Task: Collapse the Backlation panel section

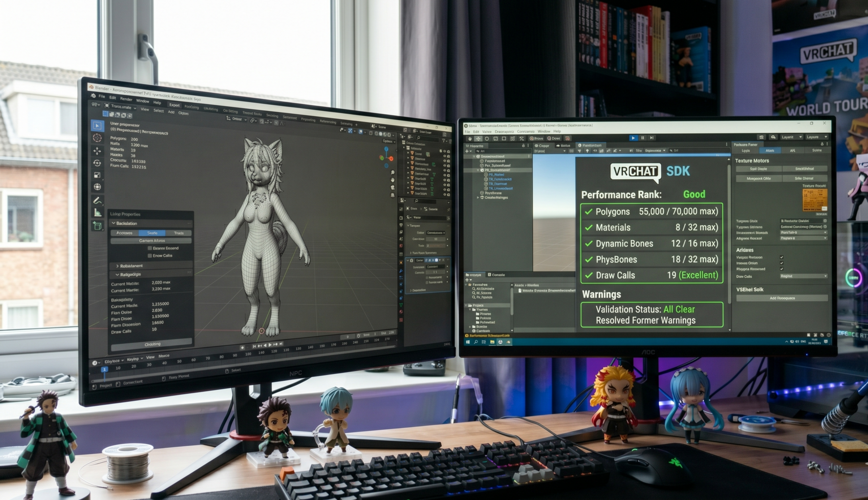Action: [114, 224]
